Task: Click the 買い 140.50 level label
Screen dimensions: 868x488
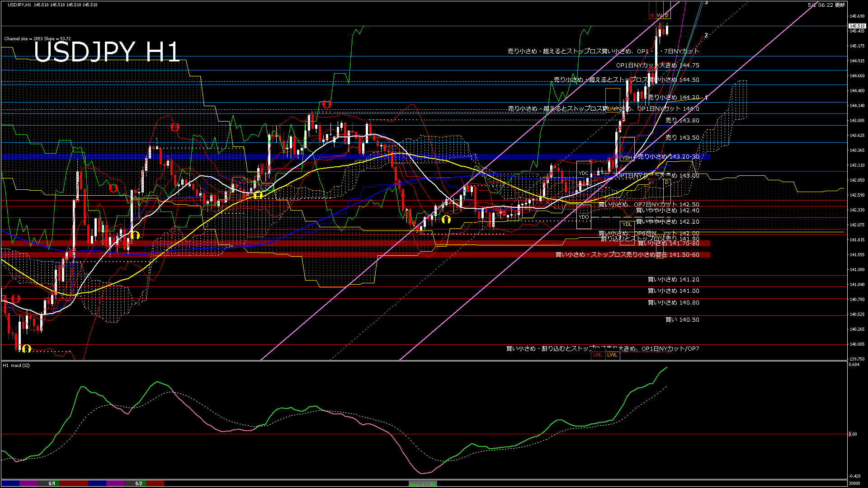Action: coord(682,320)
